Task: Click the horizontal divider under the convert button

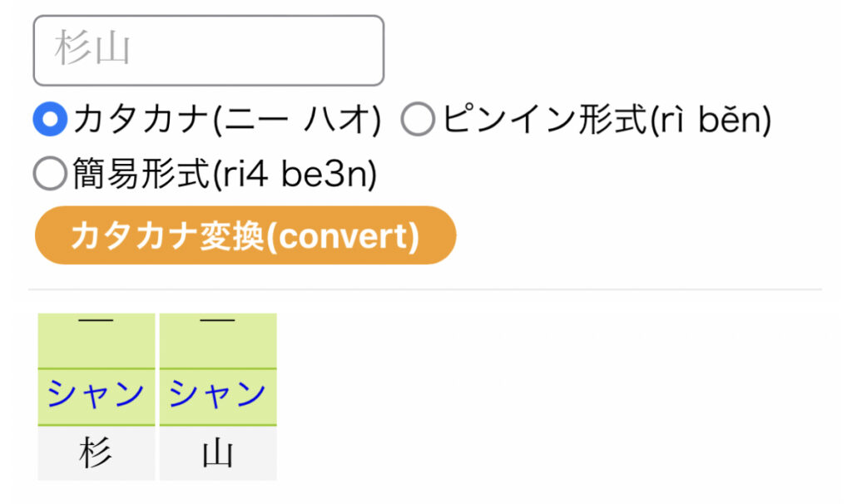Action: click(424, 289)
